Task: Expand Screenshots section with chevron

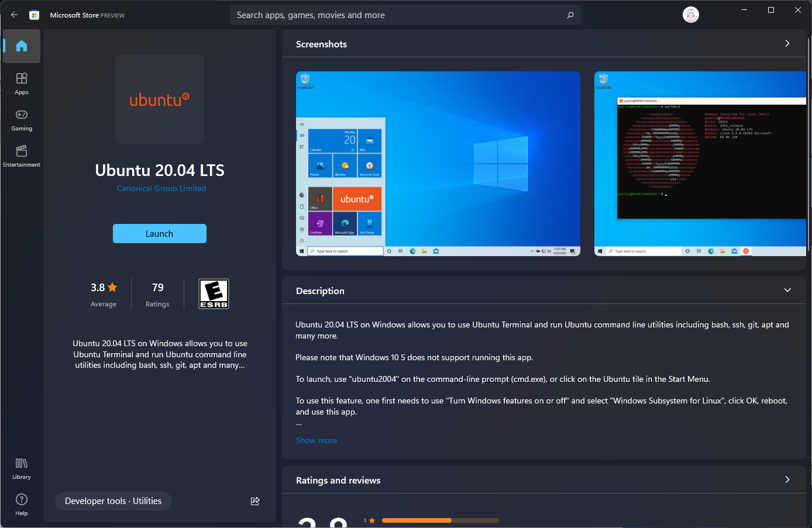Action: coord(787,43)
